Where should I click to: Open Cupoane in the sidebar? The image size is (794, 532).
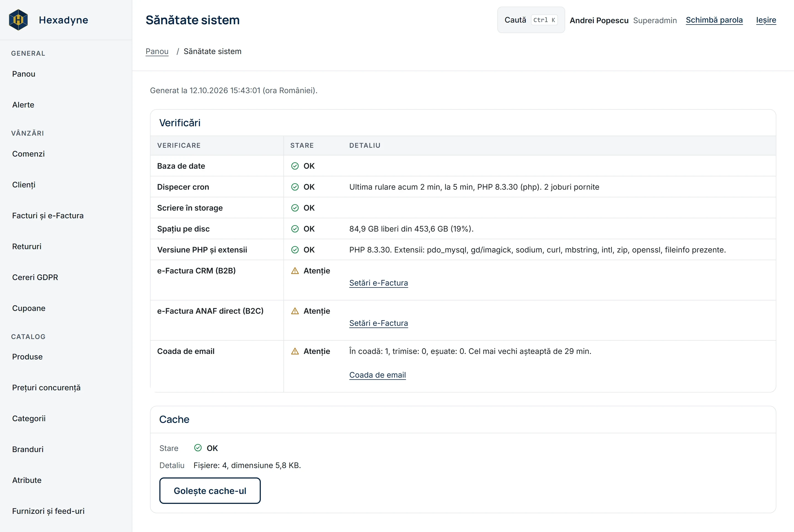29,308
